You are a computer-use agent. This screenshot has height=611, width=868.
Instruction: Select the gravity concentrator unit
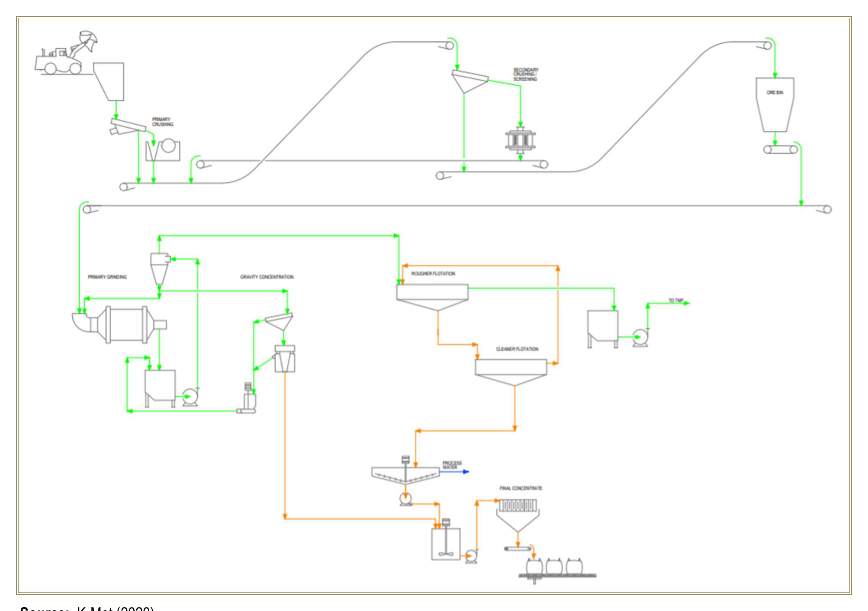(x=285, y=359)
